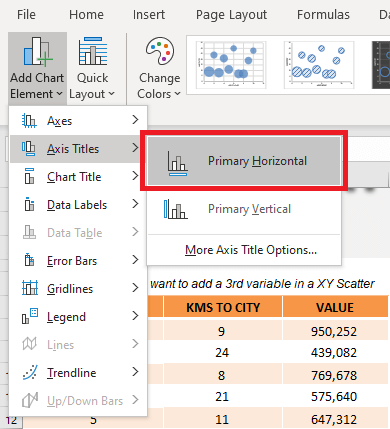The image size is (390, 429).
Task: Click the Legend menu icon
Action: pos(30,316)
